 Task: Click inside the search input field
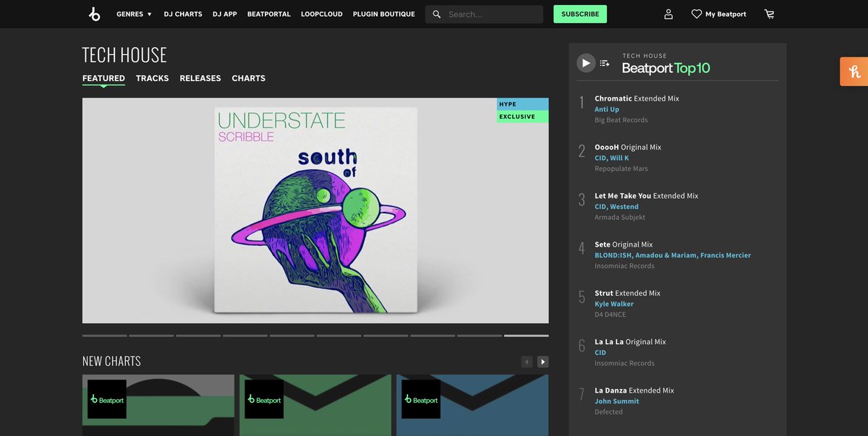[485, 14]
